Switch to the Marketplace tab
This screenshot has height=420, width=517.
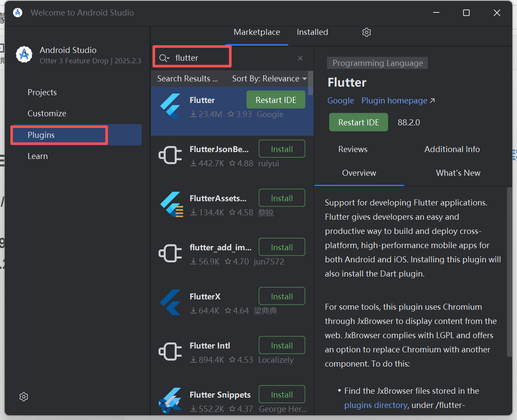point(257,32)
